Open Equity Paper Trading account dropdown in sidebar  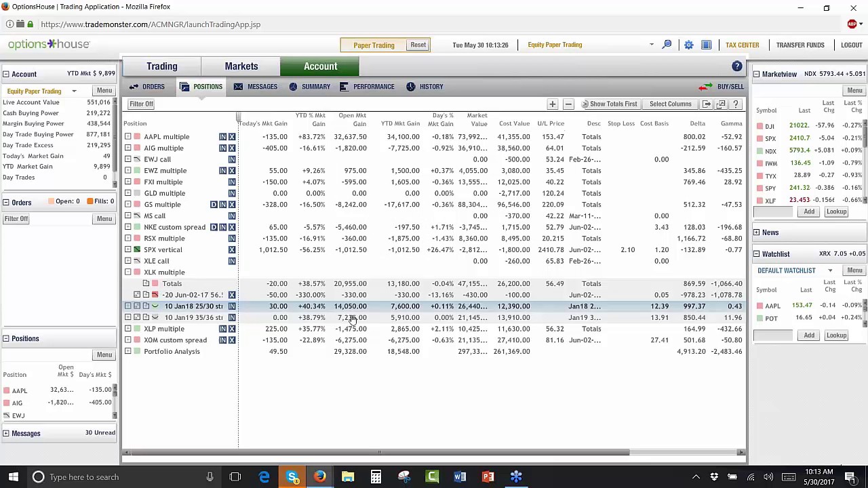[x=74, y=91]
